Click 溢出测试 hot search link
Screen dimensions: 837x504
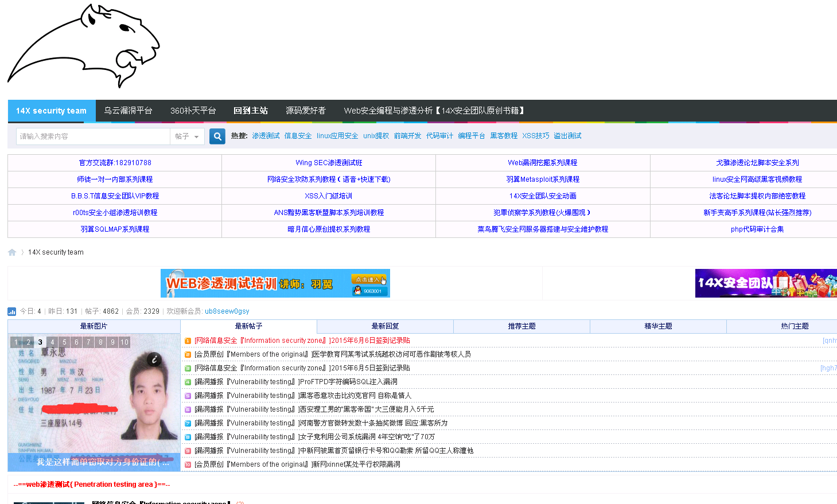tap(567, 136)
